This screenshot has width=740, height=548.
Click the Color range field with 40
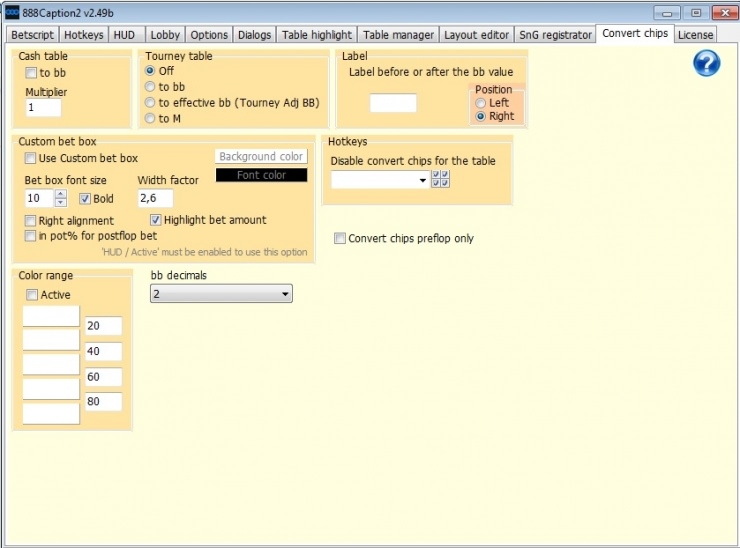pos(103,351)
